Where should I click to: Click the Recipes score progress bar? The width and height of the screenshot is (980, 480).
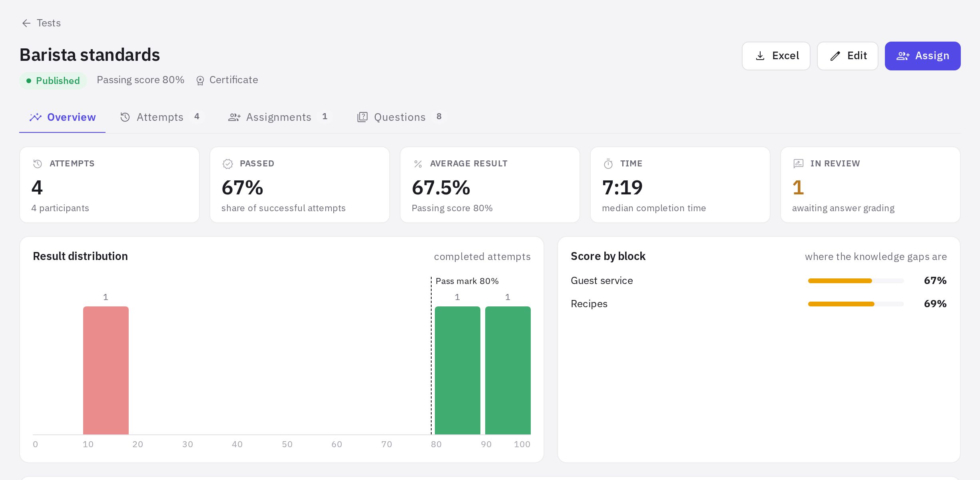pyautogui.click(x=856, y=304)
